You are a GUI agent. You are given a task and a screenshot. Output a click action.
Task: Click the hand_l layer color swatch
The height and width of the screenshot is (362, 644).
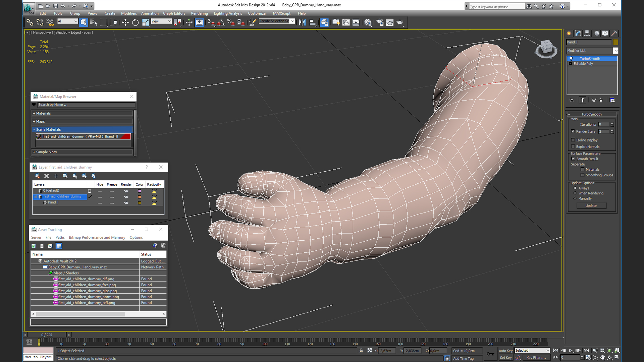pyautogui.click(x=140, y=203)
